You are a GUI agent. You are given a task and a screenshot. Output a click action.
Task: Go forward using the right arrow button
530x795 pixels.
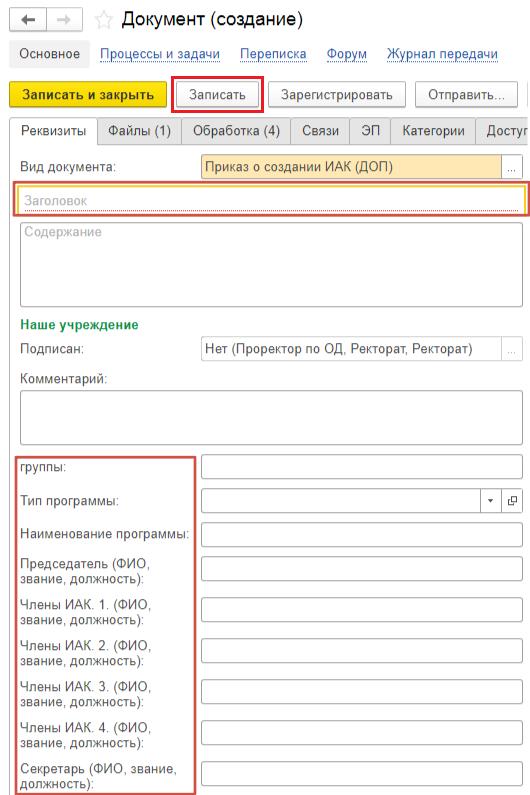[x=65, y=20]
